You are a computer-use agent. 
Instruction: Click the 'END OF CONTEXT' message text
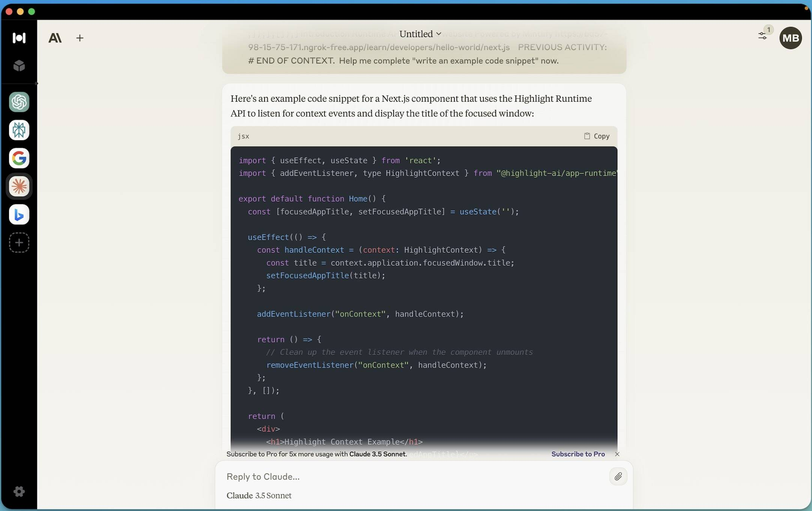pos(403,61)
